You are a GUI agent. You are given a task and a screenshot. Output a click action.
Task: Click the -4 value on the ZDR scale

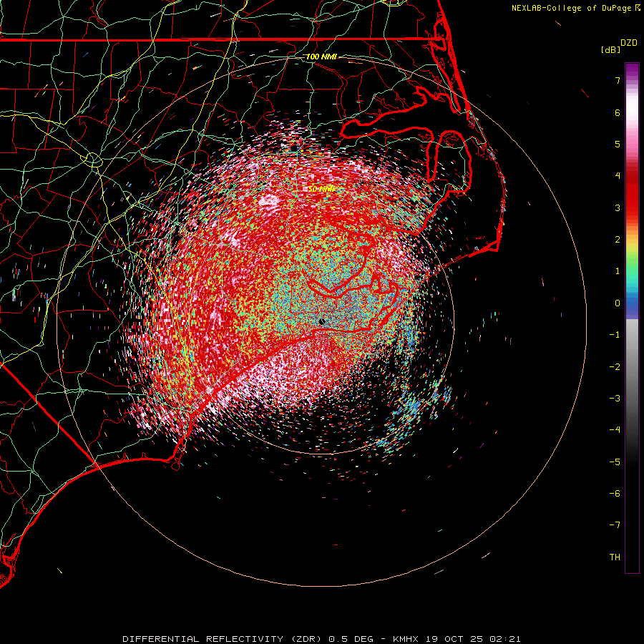pos(615,430)
